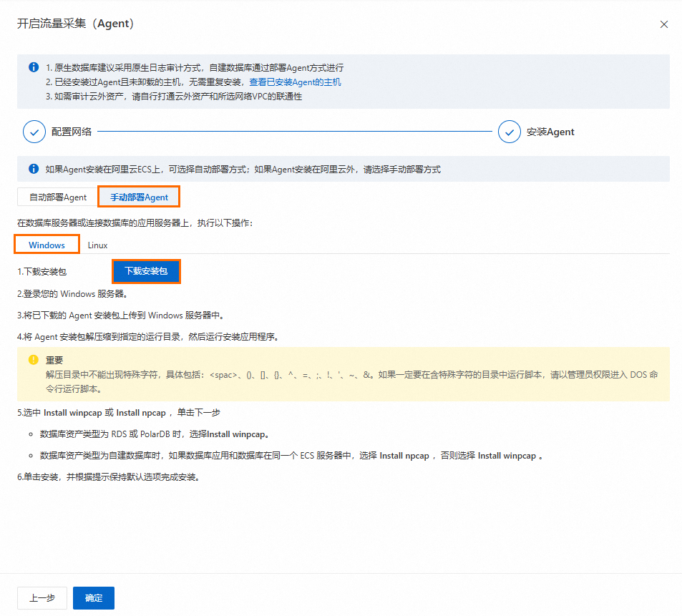Click notice line 3 about 云外资产

point(174,97)
